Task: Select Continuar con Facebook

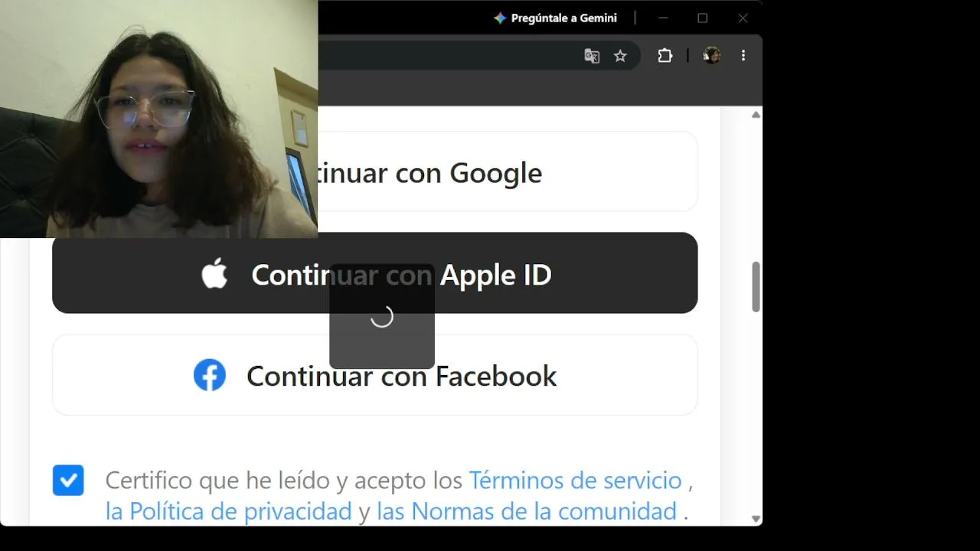Action: point(375,375)
